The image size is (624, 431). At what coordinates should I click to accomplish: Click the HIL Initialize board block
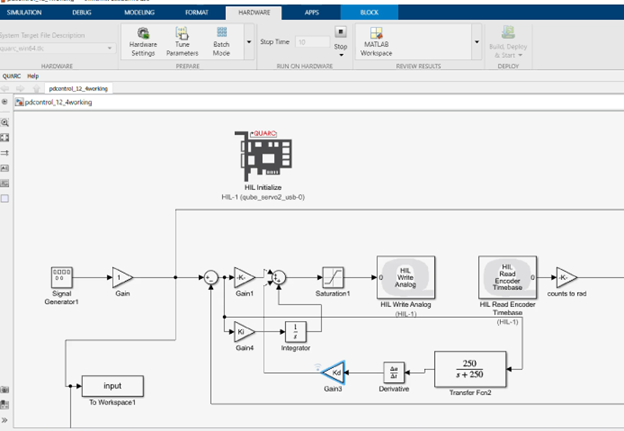click(263, 155)
